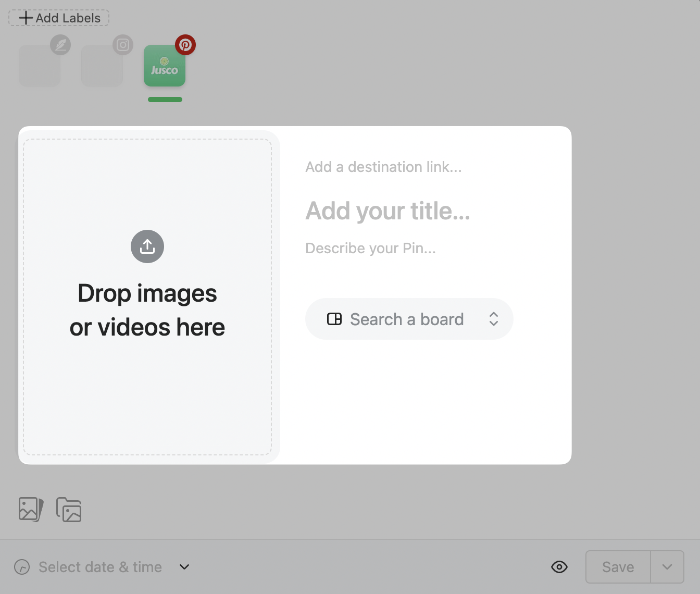Click the feather badge on first account
This screenshot has height=594, width=700.
[x=60, y=45]
